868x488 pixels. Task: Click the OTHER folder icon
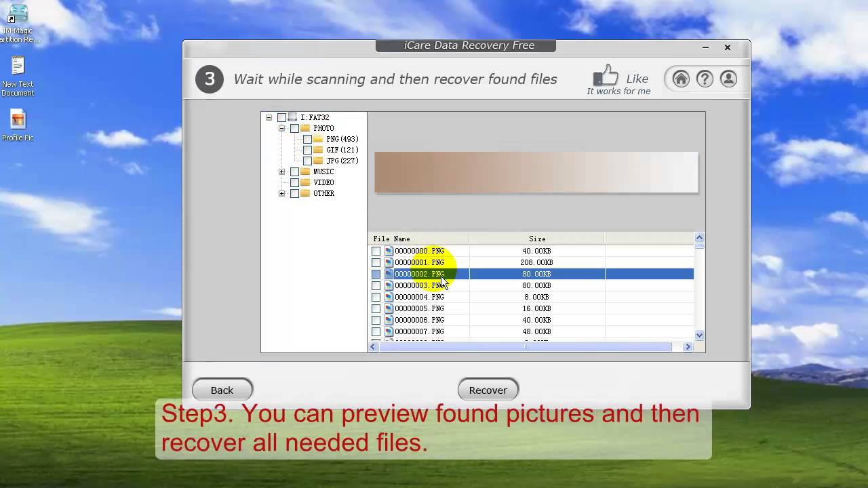(305, 193)
